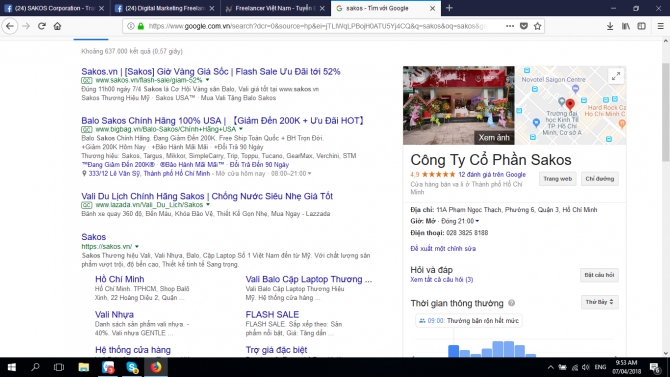Screen dimensions: 670x377
Task: Open the Thứ Bảy day selector
Action: click(x=599, y=302)
